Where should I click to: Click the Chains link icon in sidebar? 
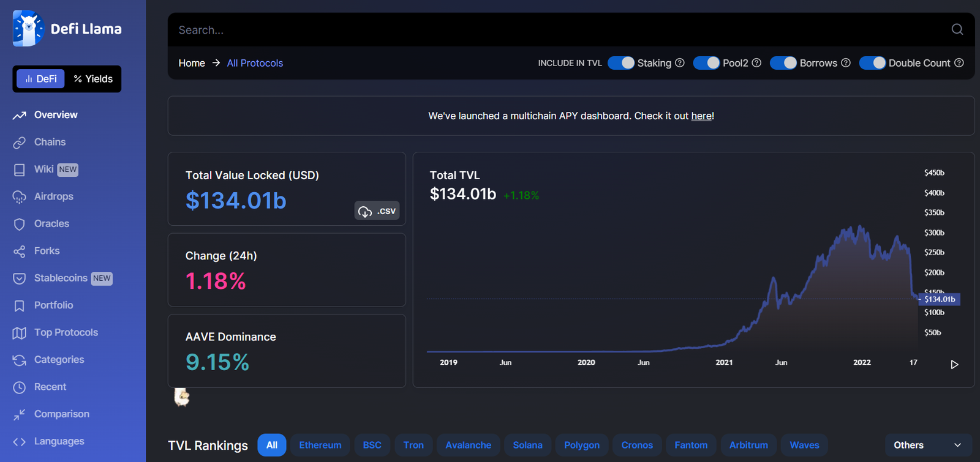pos(20,142)
